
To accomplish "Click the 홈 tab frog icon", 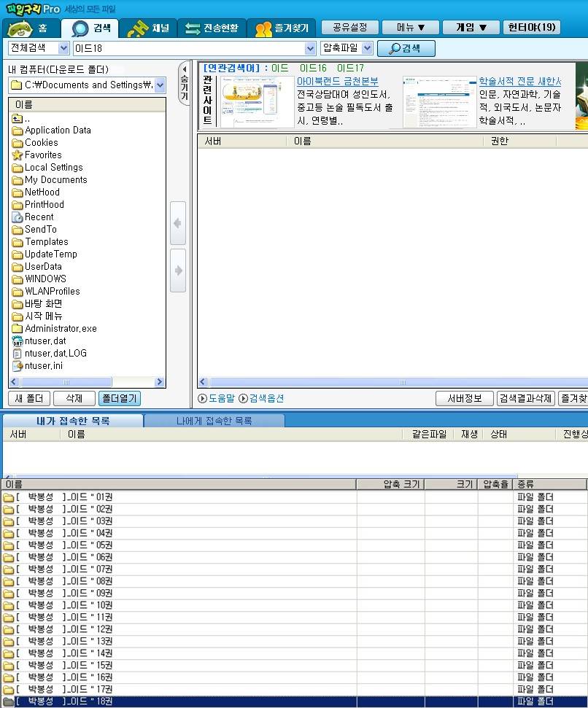I will tap(19, 29).
